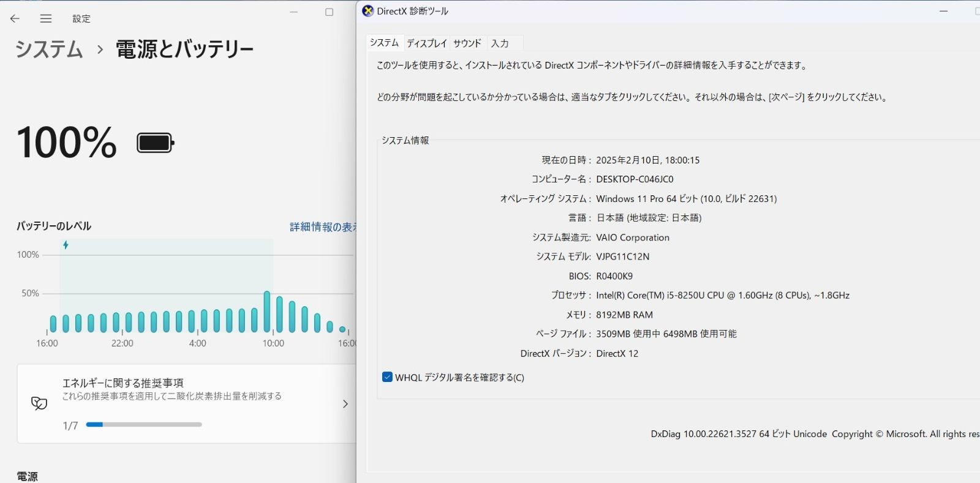Click manufacturer value VAIO Corporation
Image resolution: width=980 pixels, height=483 pixels.
click(633, 238)
